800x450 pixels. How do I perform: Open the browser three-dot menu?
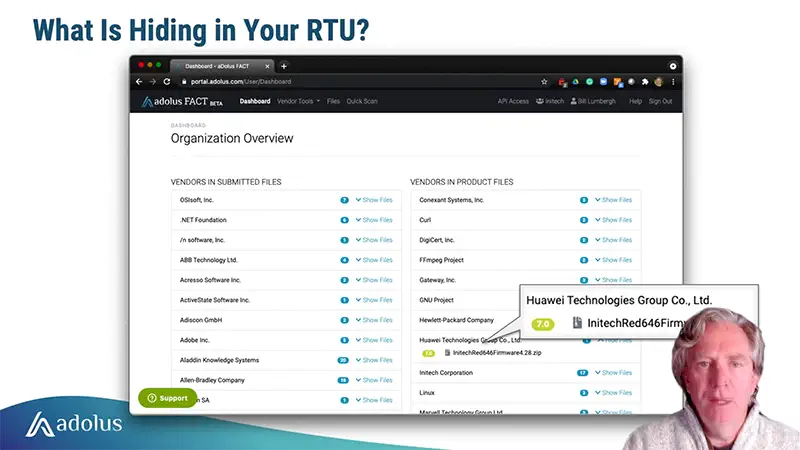(x=673, y=82)
